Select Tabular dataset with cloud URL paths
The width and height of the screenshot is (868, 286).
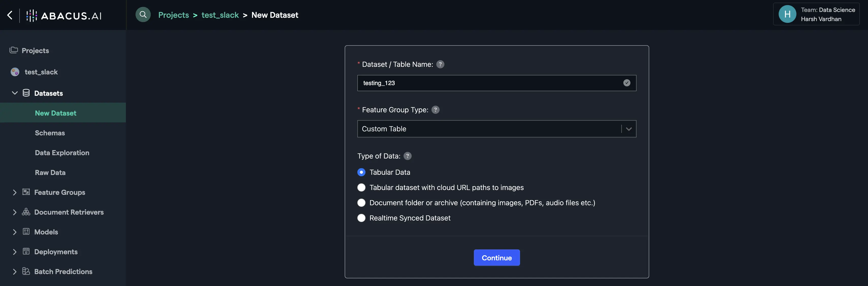[x=361, y=187]
